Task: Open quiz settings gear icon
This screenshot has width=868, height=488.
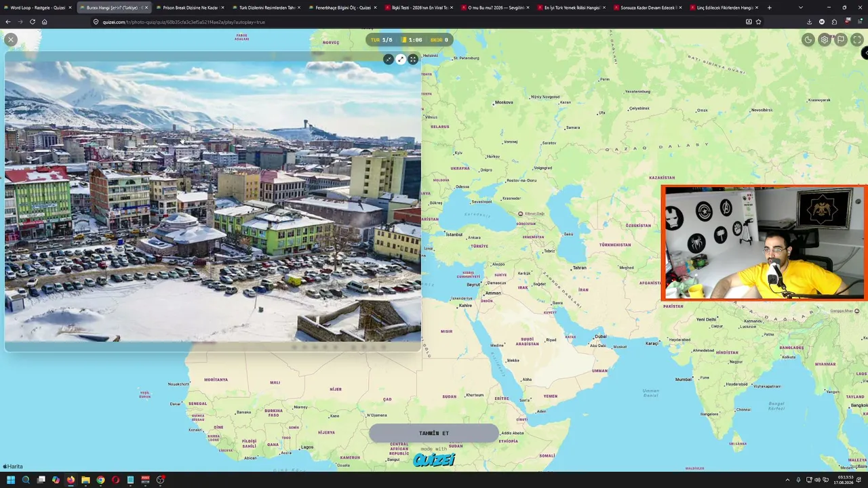Action: pyautogui.click(x=825, y=40)
